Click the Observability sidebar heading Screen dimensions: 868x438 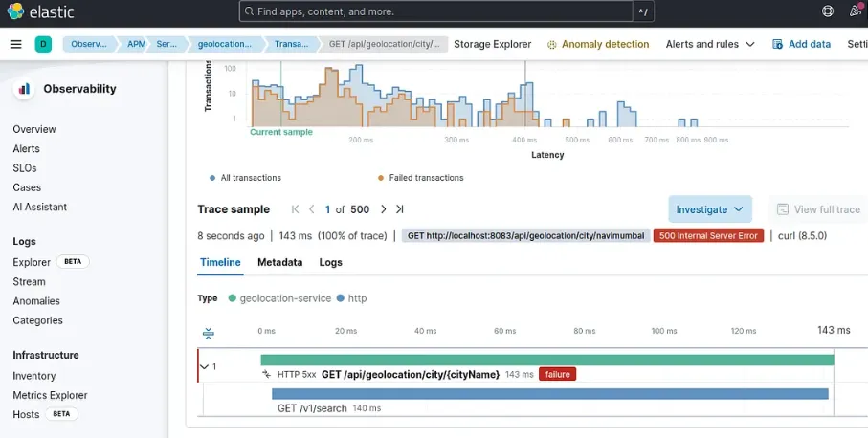tap(79, 89)
